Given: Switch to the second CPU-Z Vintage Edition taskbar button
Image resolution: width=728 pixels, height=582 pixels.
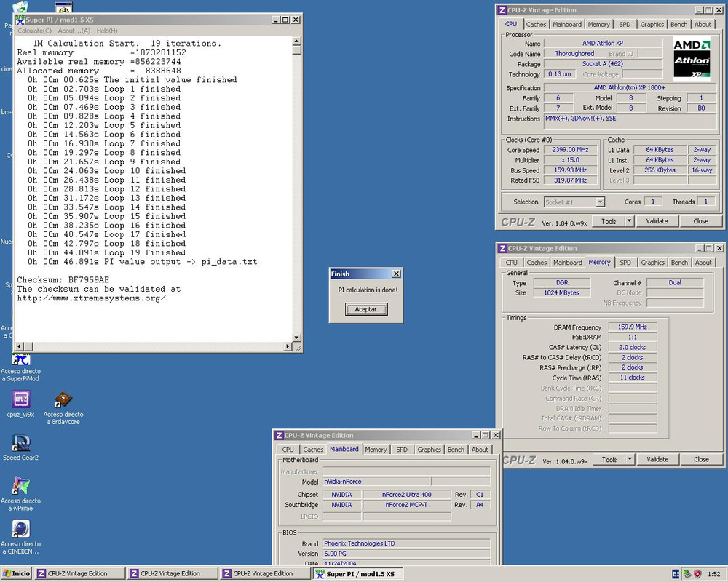Looking at the screenshot, I should (173, 574).
